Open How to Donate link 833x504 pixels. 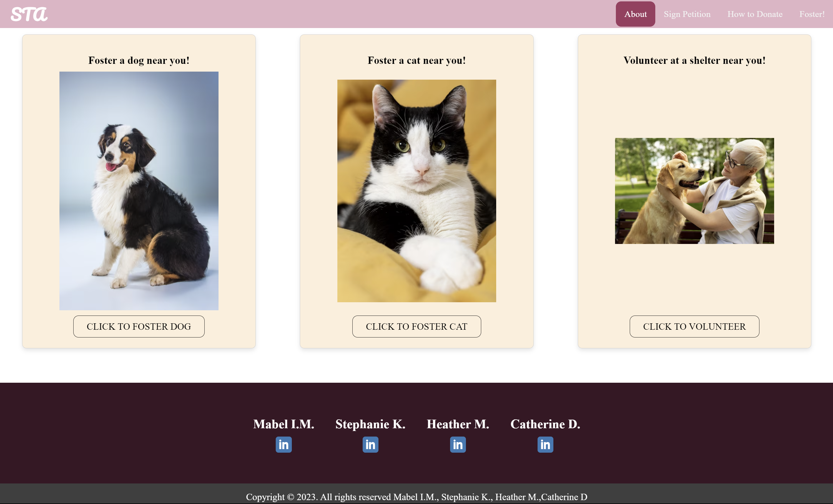755,14
